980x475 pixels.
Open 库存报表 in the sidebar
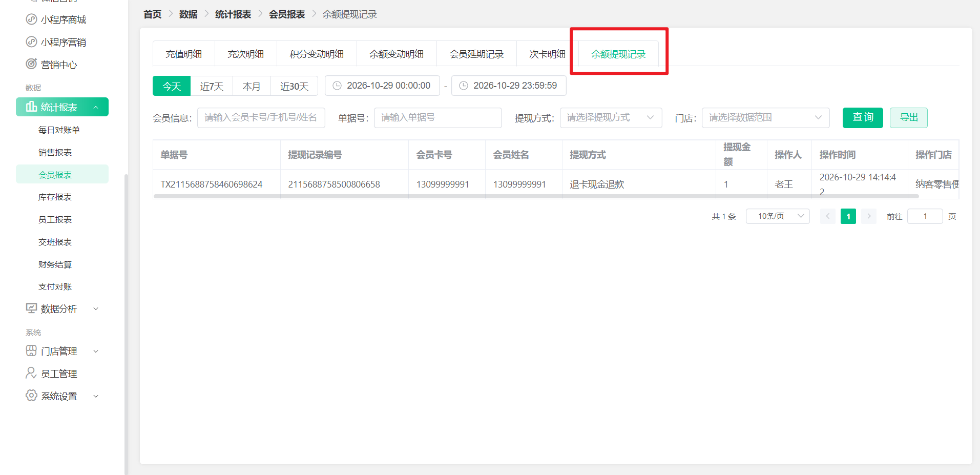(55, 197)
